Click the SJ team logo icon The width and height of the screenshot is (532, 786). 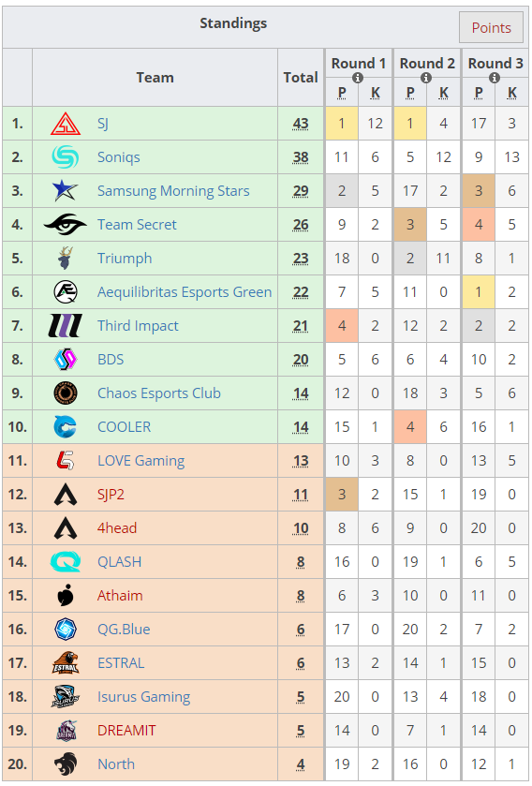(66, 124)
